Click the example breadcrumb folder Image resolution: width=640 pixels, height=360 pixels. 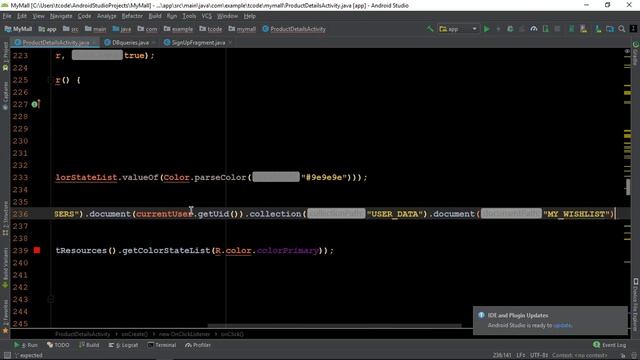coord(178,29)
